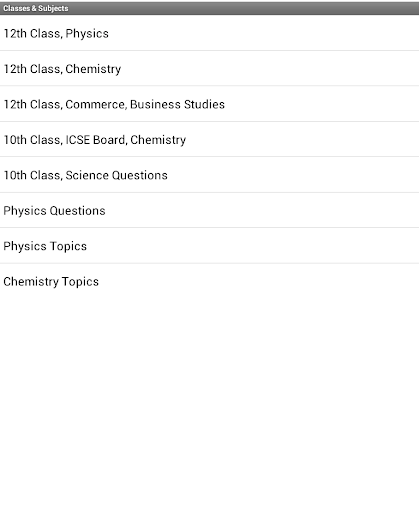
Task: Select Physics Questions list item
Action: click(x=209, y=210)
